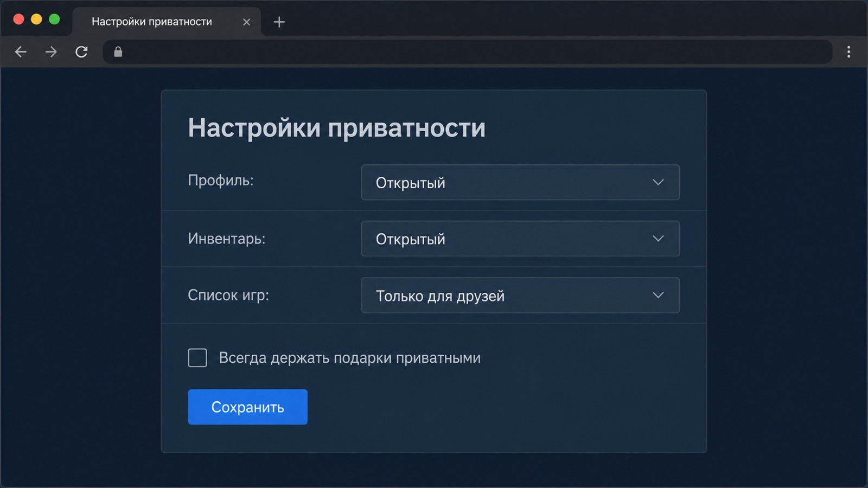Screen dimensions: 868x488
Task: Click the Настройки приватности page heading
Action: (336, 129)
